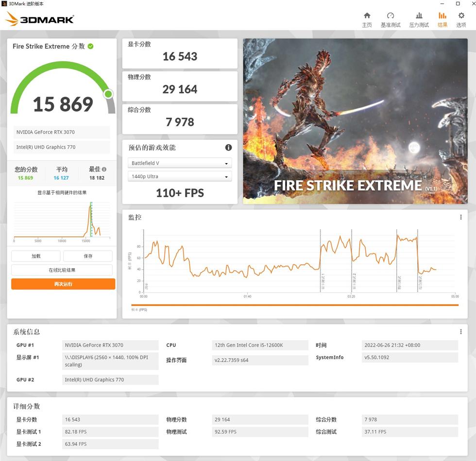Open the Battlefield V game dropdown
This screenshot has height=461, width=476.
coord(180,163)
